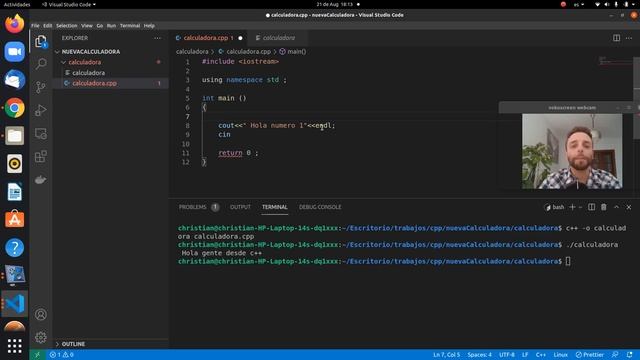Click LF end of line status item
This screenshot has width=640, height=360.
pos(525,355)
